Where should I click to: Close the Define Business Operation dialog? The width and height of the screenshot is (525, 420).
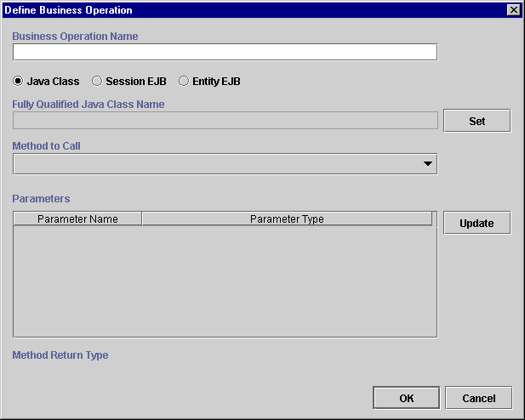(x=514, y=10)
